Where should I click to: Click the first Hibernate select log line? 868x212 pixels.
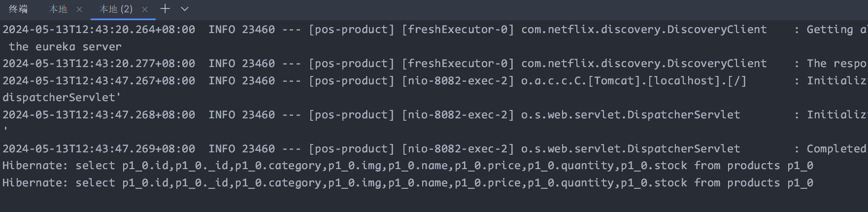(408, 166)
